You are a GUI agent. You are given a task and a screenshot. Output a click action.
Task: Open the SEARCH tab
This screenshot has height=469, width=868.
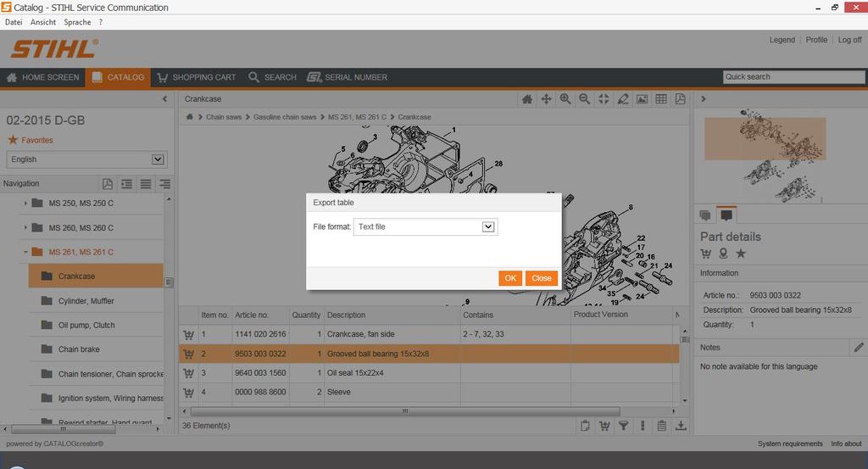pos(272,77)
